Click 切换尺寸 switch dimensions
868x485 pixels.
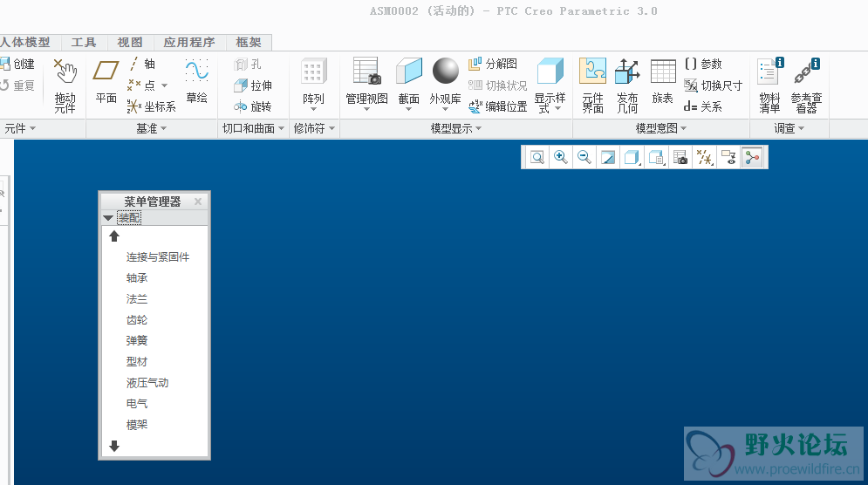click(x=713, y=85)
